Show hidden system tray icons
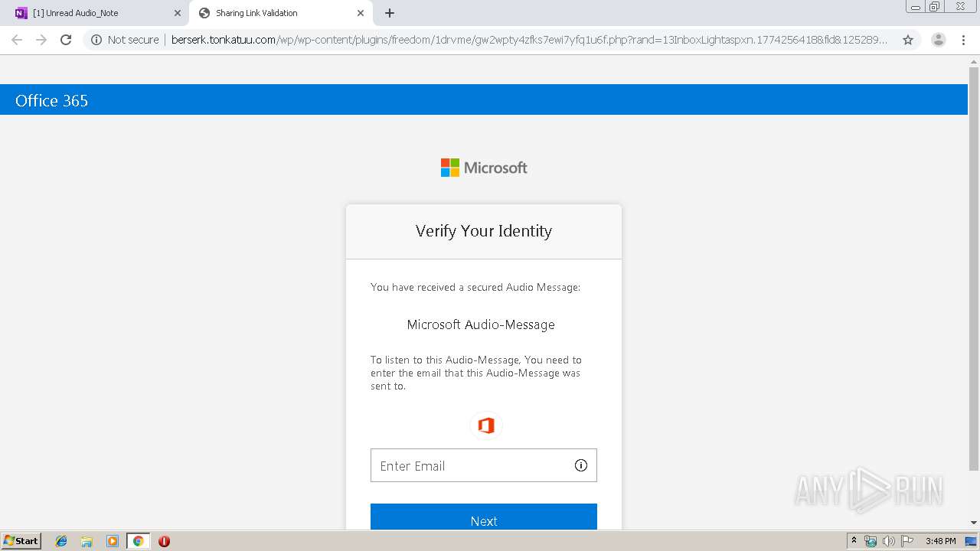 tap(854, 541)
